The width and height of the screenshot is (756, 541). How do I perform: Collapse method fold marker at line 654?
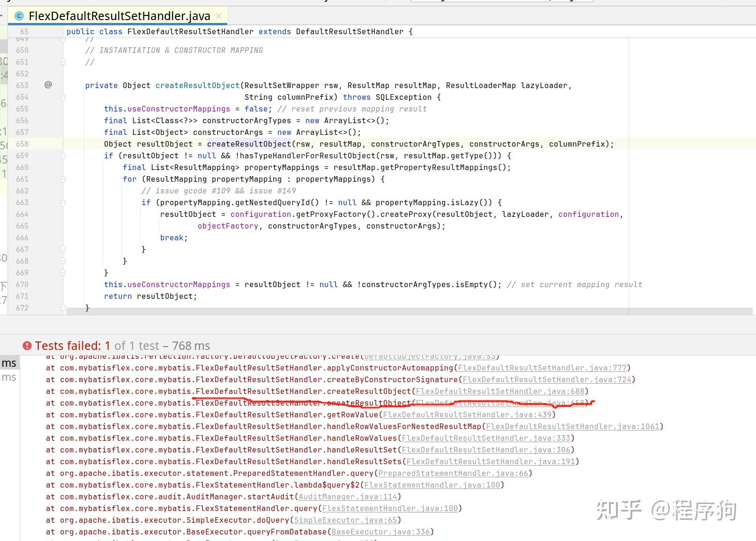pos(63,97)
